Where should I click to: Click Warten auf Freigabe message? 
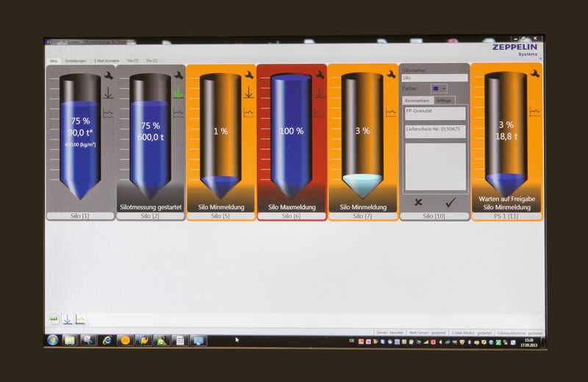[506, 199]
